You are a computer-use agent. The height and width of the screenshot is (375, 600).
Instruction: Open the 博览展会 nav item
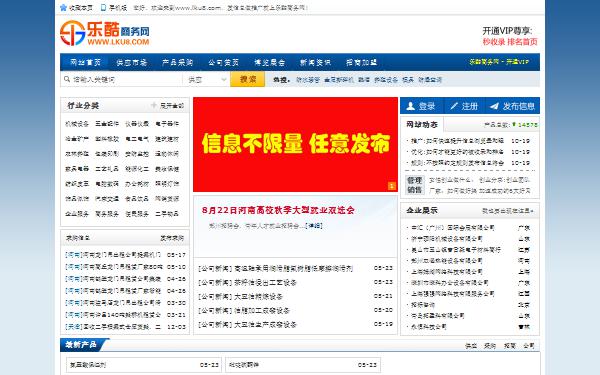[x=269, y=62]
